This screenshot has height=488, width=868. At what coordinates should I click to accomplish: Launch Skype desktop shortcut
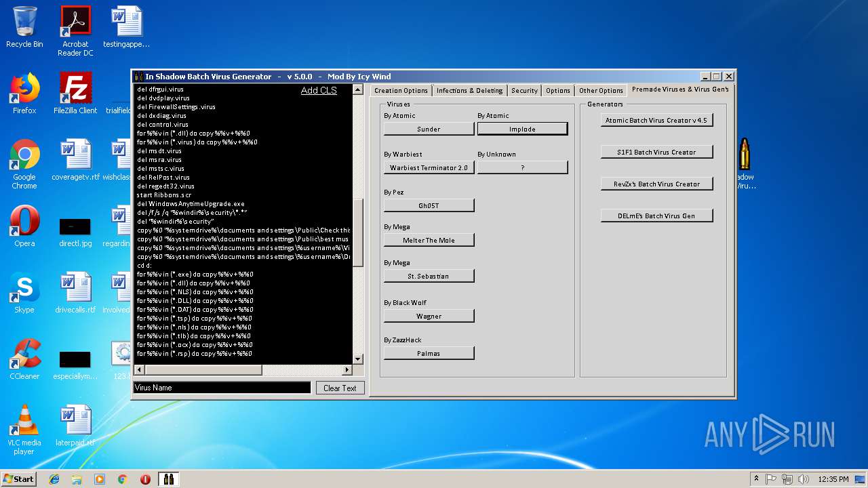(24, 293)
